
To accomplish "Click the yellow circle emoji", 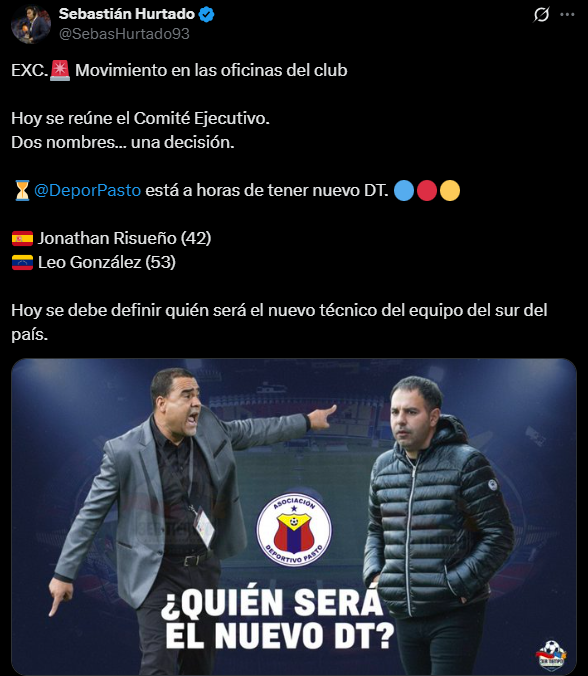I will [x=450, y=191].
